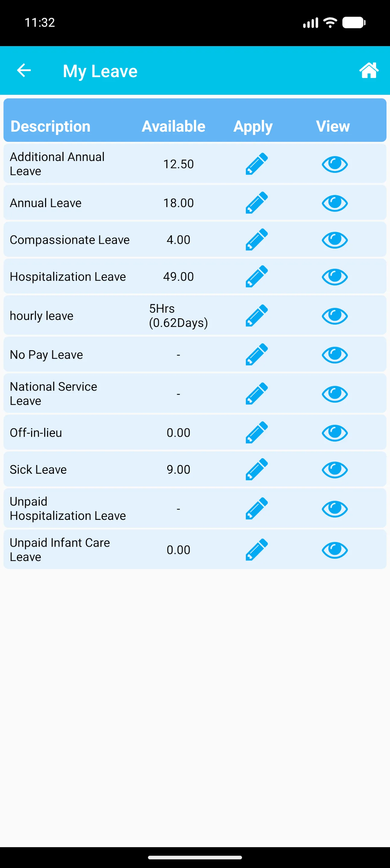View Sick Leave records
Viewport: 390px width, 868px height.
coord(334,469)
